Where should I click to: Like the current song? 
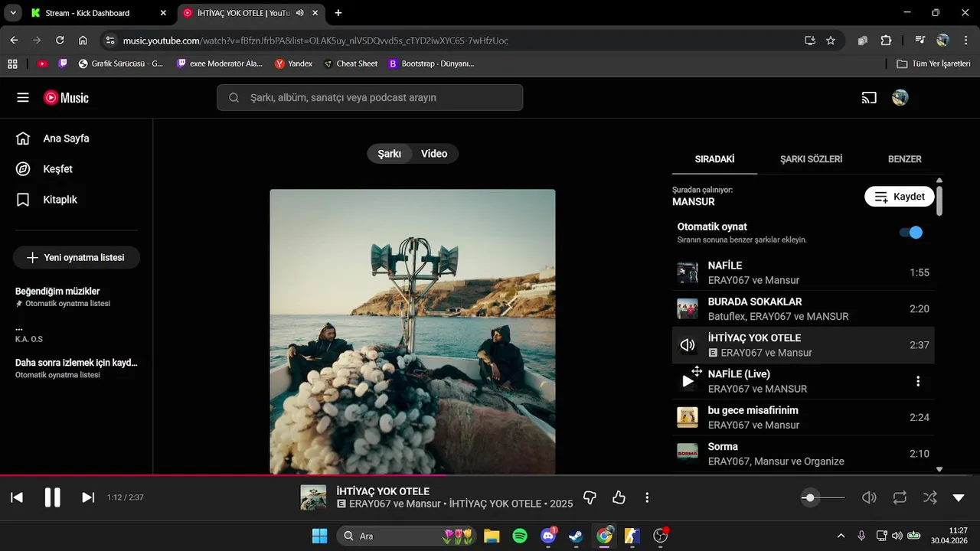[619, 497]
